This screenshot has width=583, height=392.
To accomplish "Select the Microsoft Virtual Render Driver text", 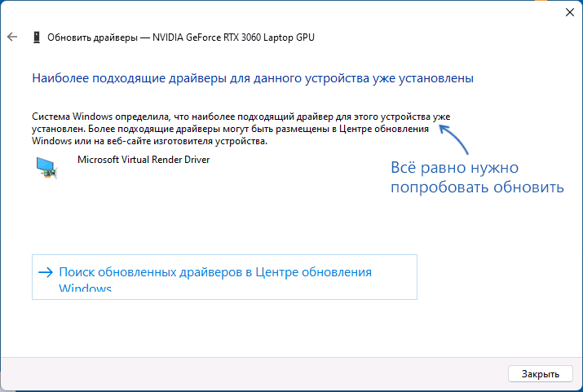I will [x=144, y=160].
